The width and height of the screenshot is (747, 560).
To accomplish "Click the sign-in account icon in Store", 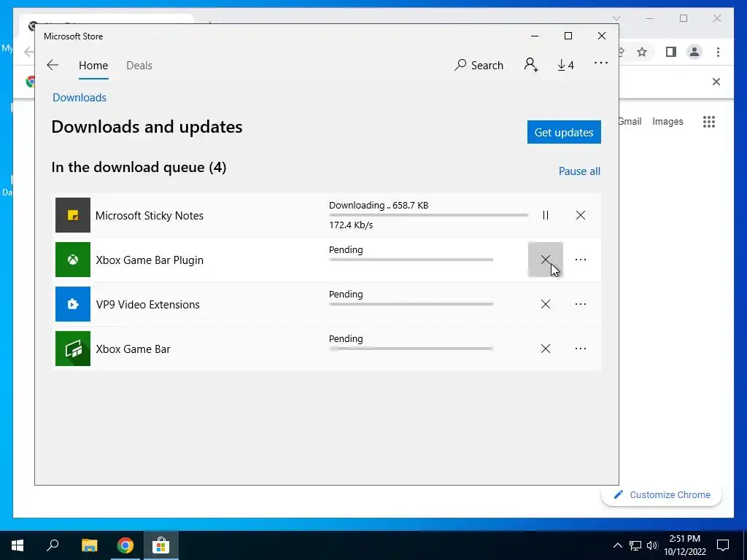I will pos(531,65).
